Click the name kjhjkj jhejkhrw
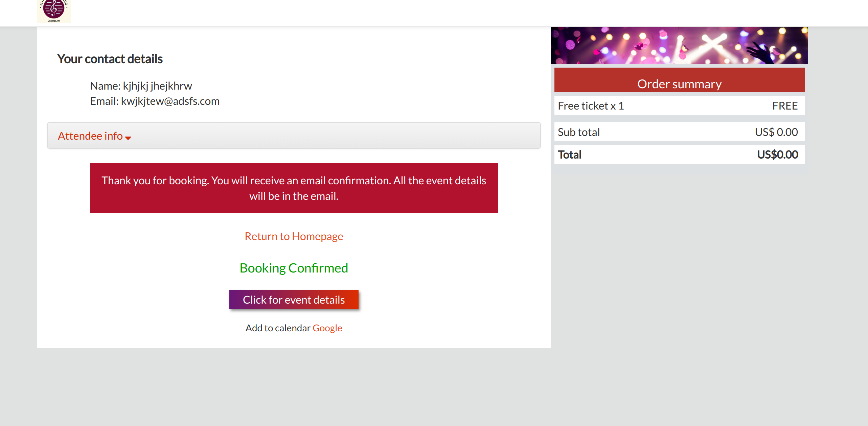Viewport: 868px width, 426px height. (x=157, y=86)
